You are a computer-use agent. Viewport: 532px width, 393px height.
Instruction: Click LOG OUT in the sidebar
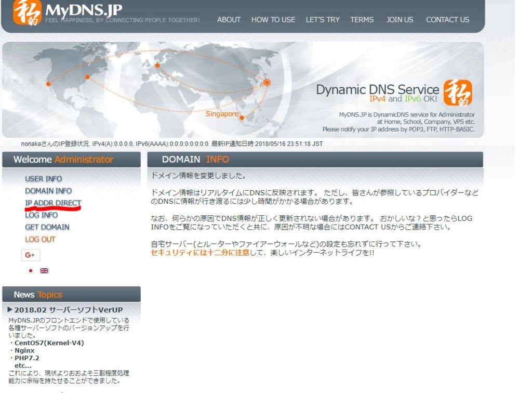coord(40,239)
